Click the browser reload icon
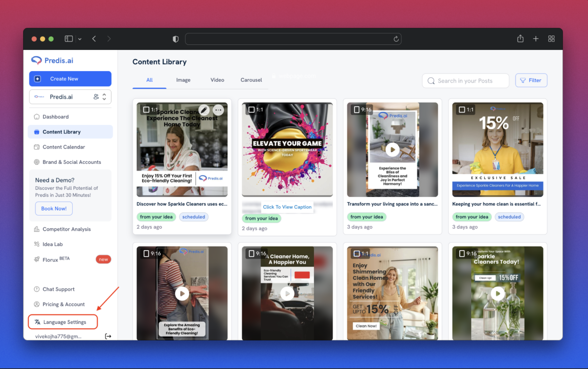Screen dimensions: 588x369 [396, 39]
